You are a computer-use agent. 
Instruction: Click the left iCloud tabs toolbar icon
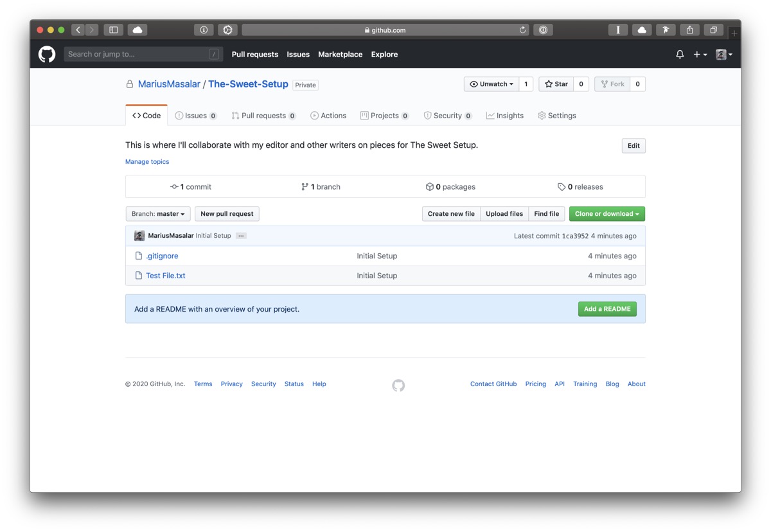[x=137, y=30]
